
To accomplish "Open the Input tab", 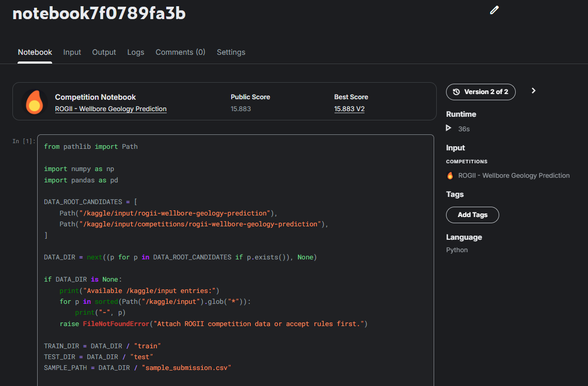I will tap(72, 52).
